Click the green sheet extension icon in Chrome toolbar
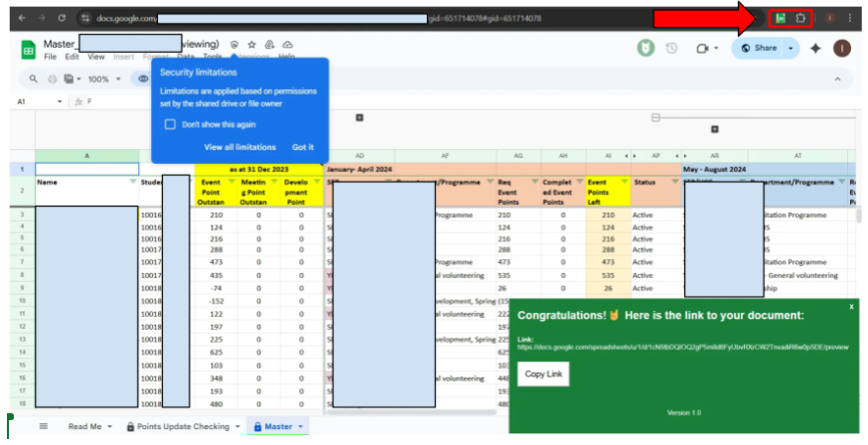 [x=781, y=18]
